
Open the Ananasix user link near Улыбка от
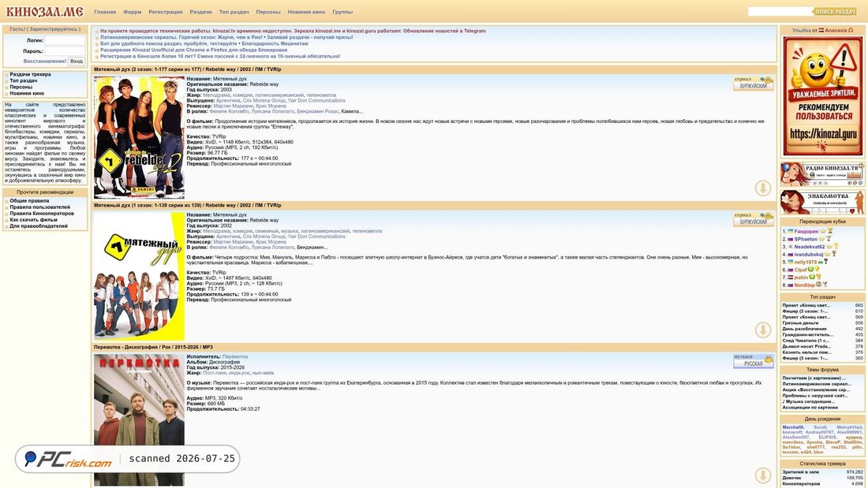click(x=836, y=31)
